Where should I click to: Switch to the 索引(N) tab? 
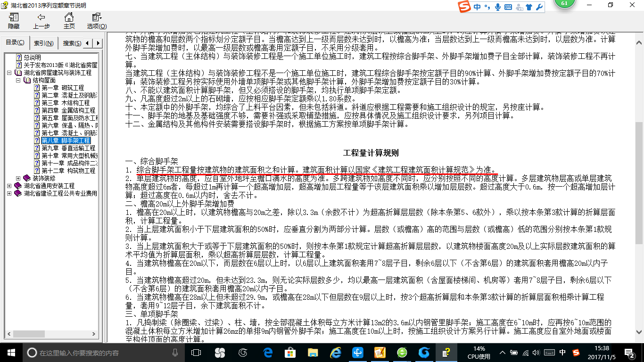pyautogui.click(x=43, y=43)
